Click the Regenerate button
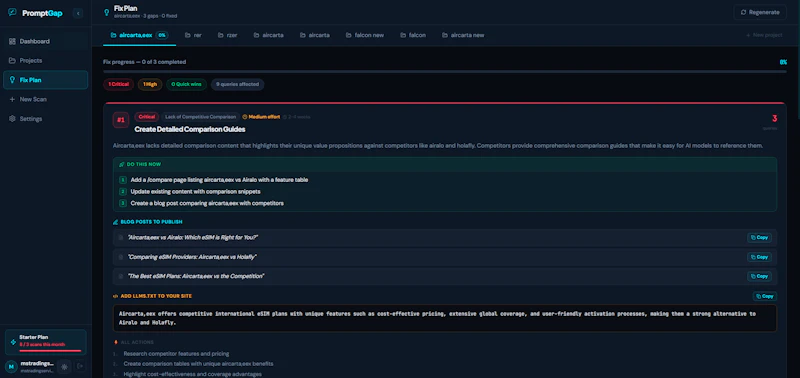Image resolution: width=800 pixels, height=378 pixels. click(x=760, y=12)
